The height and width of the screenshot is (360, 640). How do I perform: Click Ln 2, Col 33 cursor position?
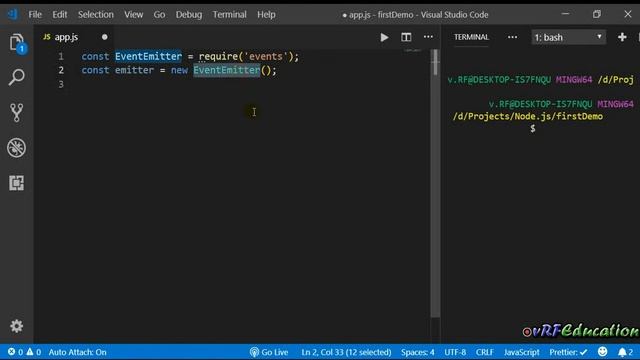coord(346,352)
